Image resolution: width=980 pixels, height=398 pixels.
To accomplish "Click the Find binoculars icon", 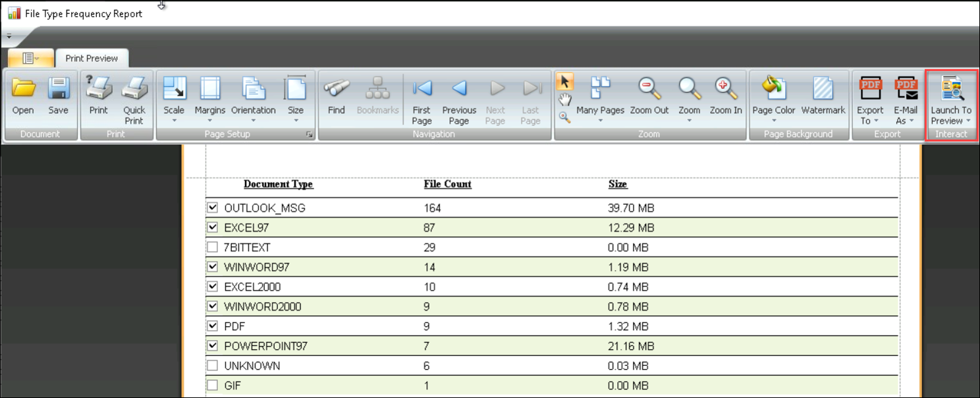I will (337, 88).
